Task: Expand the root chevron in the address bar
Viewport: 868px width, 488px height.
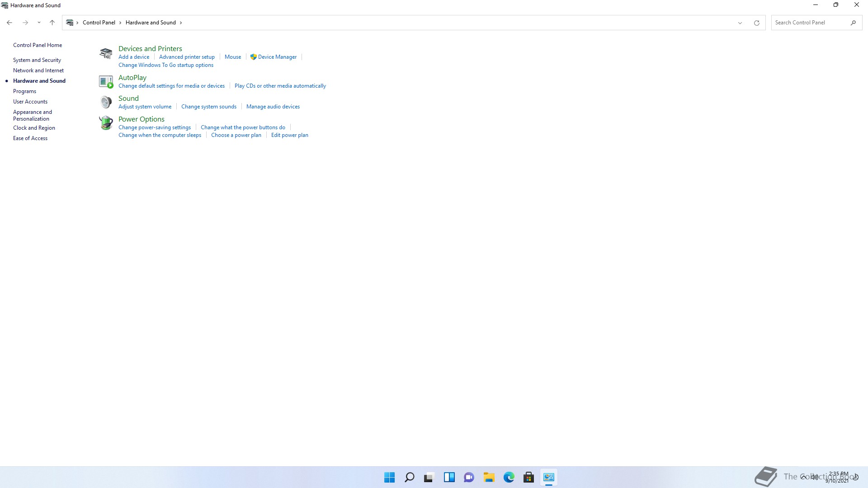Action: point(77,23)
